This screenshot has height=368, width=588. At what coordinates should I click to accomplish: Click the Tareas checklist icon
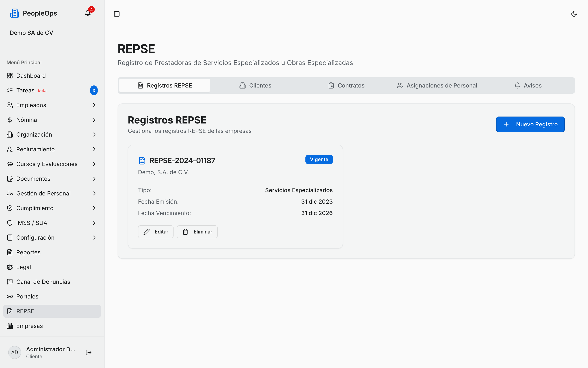coord(10,90)
